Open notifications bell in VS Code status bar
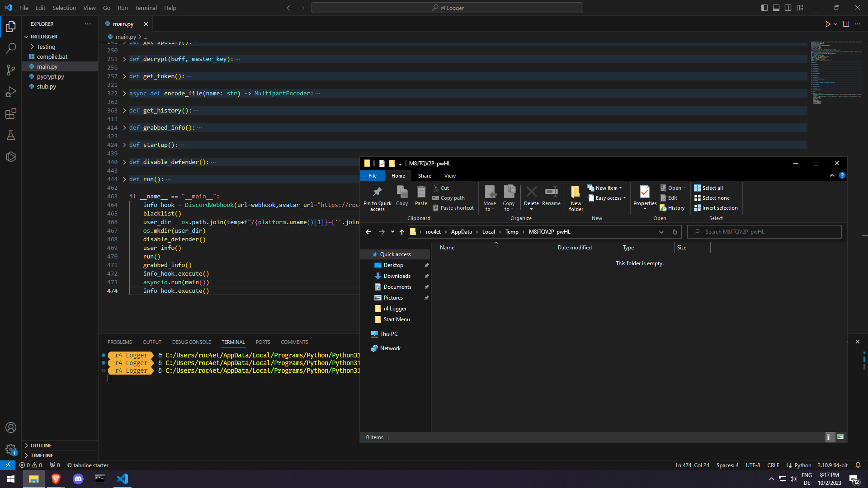 click(858, 465)
